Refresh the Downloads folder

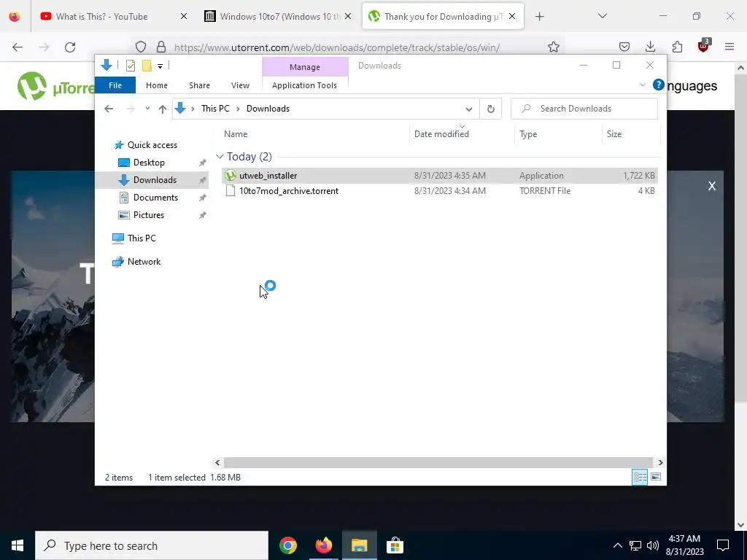(491, 109)
